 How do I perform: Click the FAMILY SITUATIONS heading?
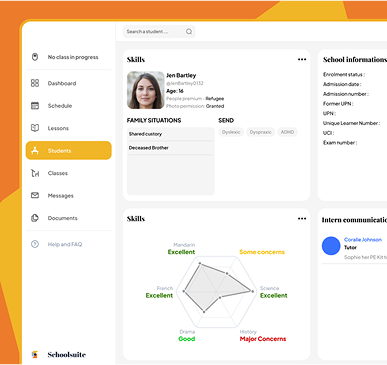154,120
